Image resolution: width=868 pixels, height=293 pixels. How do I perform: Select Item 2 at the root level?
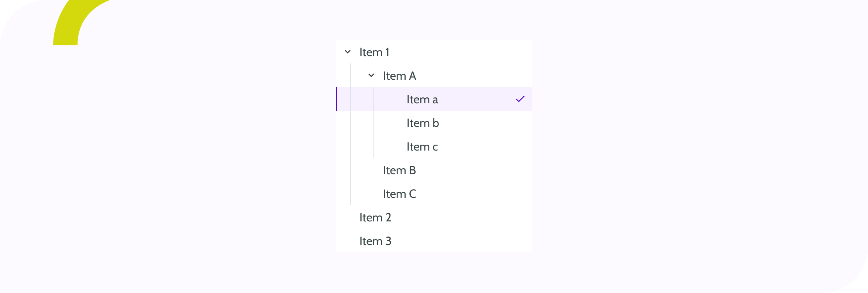coord(375,218)
